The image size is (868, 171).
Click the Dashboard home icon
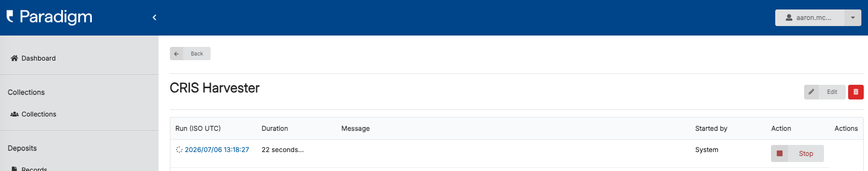14,58
